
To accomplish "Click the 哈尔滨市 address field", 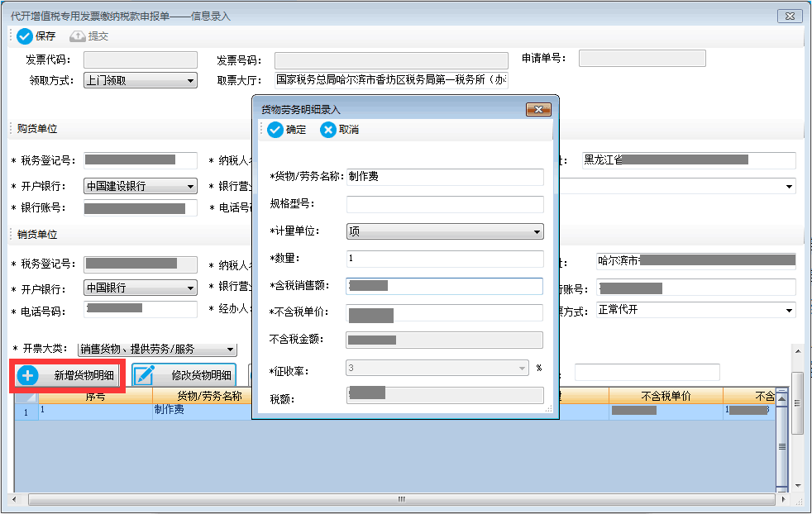I will [695, 261].
